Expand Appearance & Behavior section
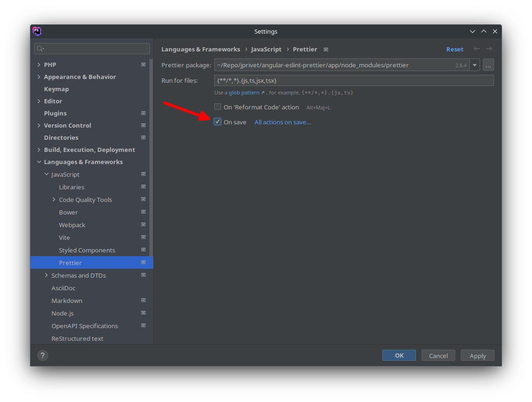The image size is (532, 402). [39, 77]
